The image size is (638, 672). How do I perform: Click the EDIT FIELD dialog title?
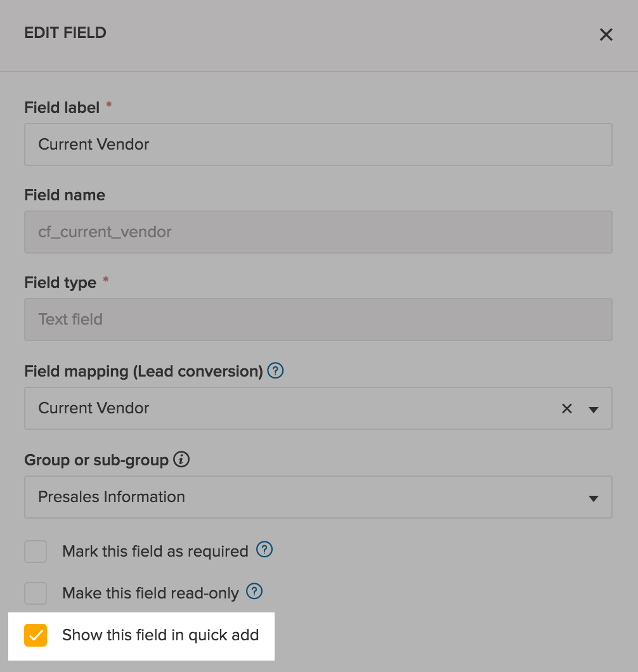[65, 33]
